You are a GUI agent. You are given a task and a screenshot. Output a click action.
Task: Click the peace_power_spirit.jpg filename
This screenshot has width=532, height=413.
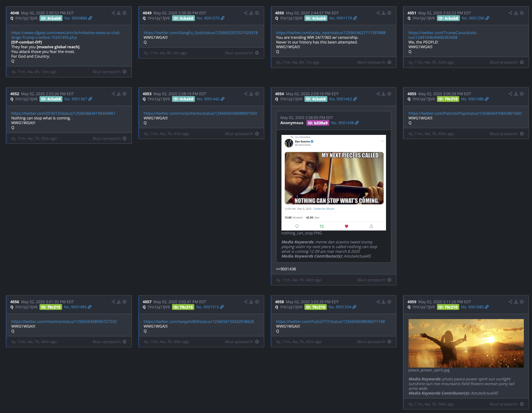(429, 370)
